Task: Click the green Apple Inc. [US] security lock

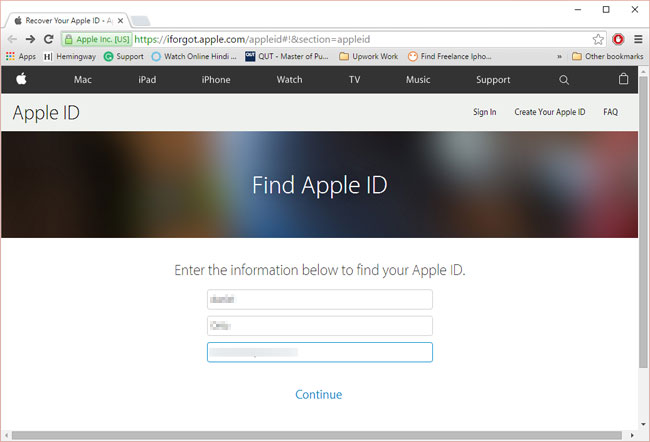Action: 97,39
